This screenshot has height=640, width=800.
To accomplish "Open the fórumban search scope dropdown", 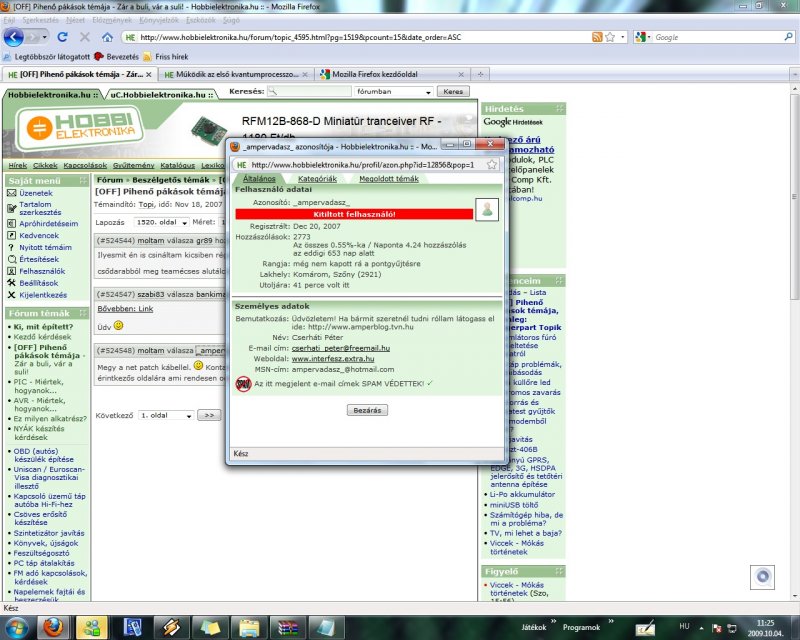I will click(393, 91).
